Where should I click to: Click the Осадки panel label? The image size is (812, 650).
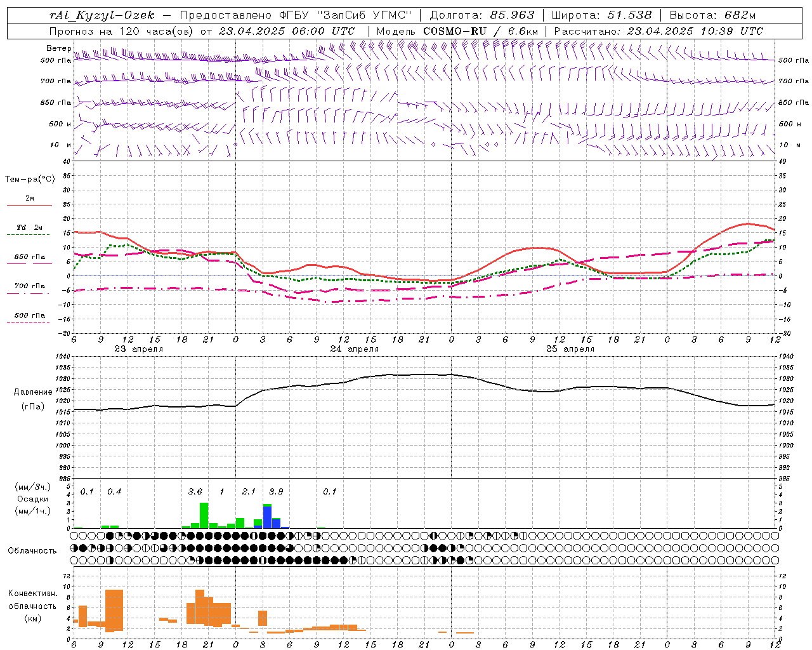(x=33, y=499)
